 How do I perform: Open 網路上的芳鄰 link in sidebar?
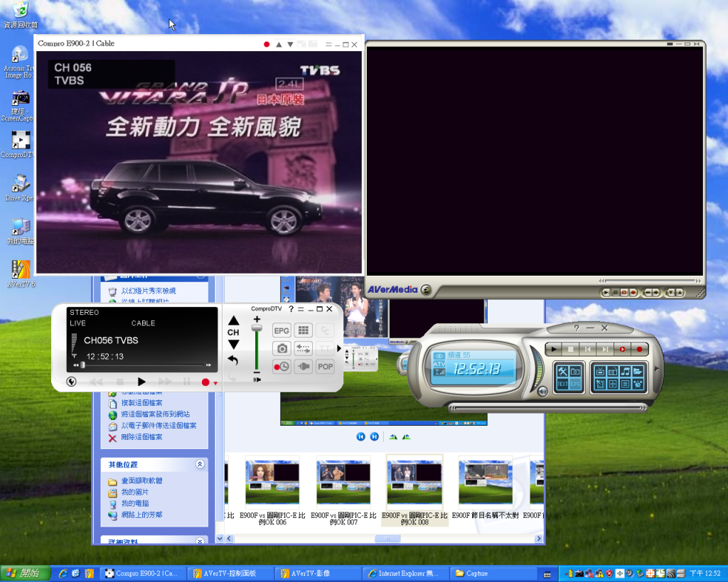(x=141, y=514)
